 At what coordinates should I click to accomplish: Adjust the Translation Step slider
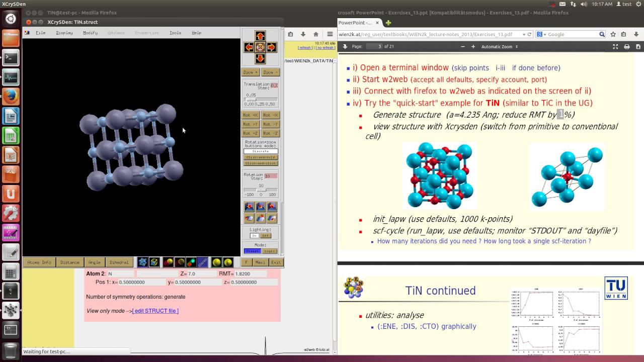(x=260, y=99)
